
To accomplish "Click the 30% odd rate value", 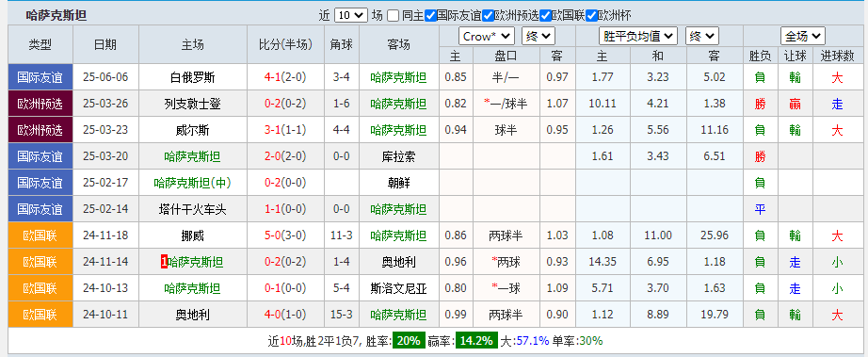I will (x=590, y=341).
